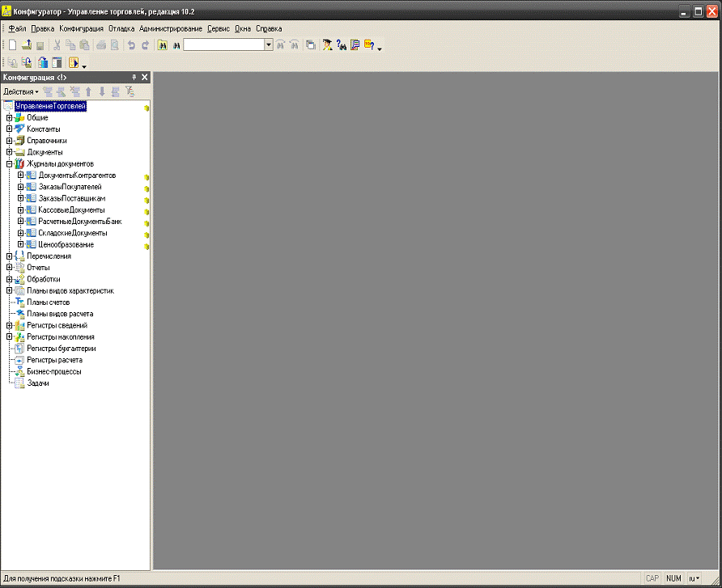Expand the Справочники tree node
This screenshot has width=722, height=588.
click(9, 141)
